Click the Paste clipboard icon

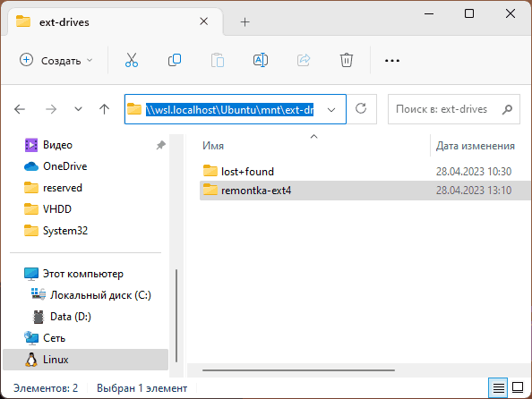click(218, 60)
